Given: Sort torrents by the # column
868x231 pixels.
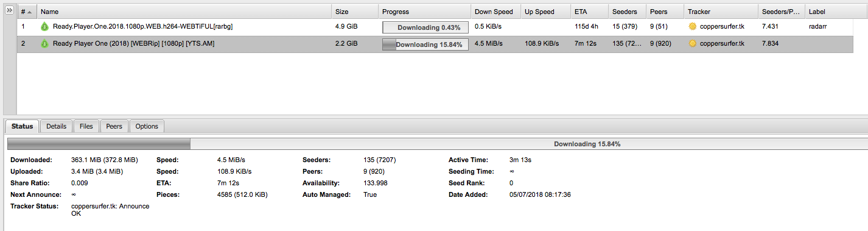Looking at the screenshot, I should point(27,12).
